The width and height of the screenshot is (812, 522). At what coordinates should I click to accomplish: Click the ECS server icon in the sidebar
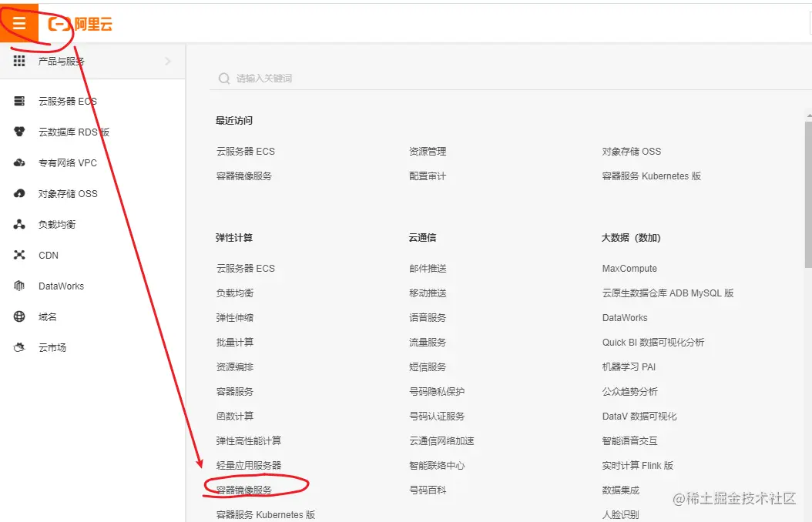tap(19, 101)
